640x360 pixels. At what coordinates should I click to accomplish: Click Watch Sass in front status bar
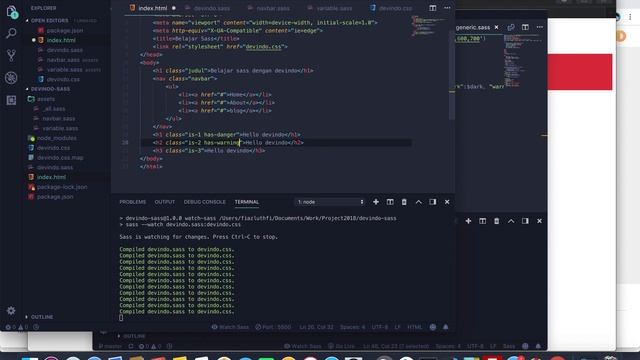(230, 327)
